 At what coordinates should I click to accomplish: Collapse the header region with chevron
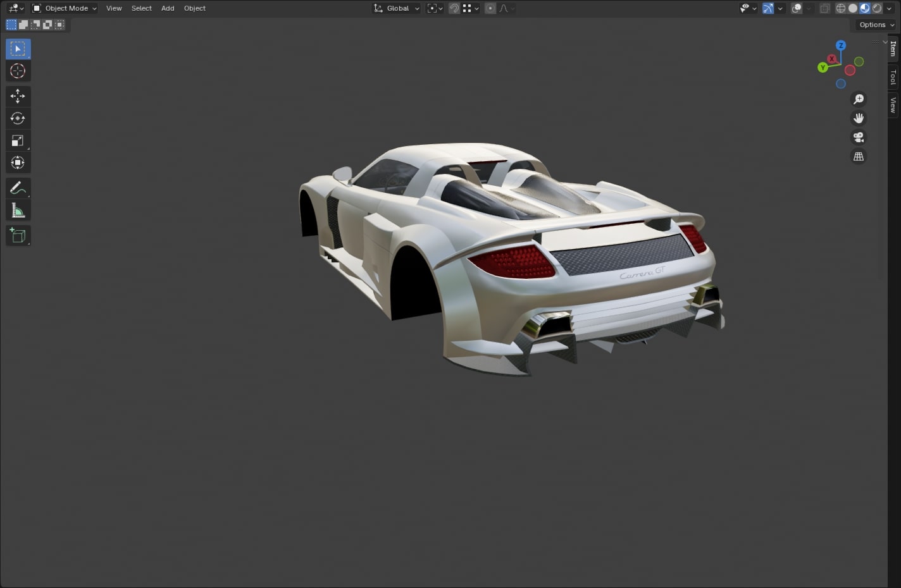click(885, 42)
